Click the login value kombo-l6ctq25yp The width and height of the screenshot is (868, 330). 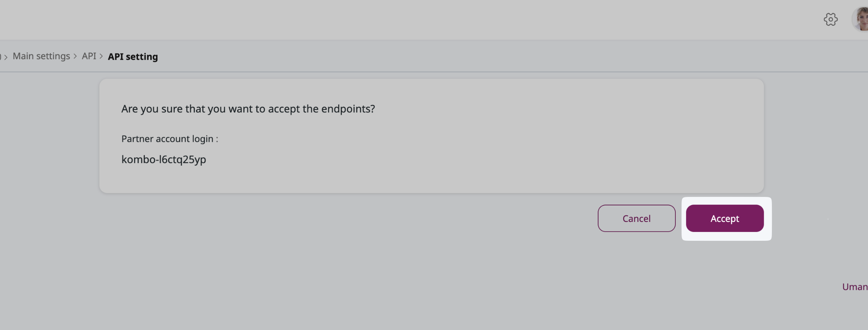[164, 159]
